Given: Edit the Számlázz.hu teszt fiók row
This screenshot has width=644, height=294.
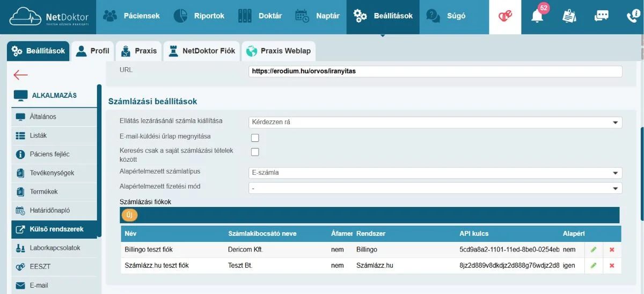Looking at the screenshot, I should tap(593, 266).
